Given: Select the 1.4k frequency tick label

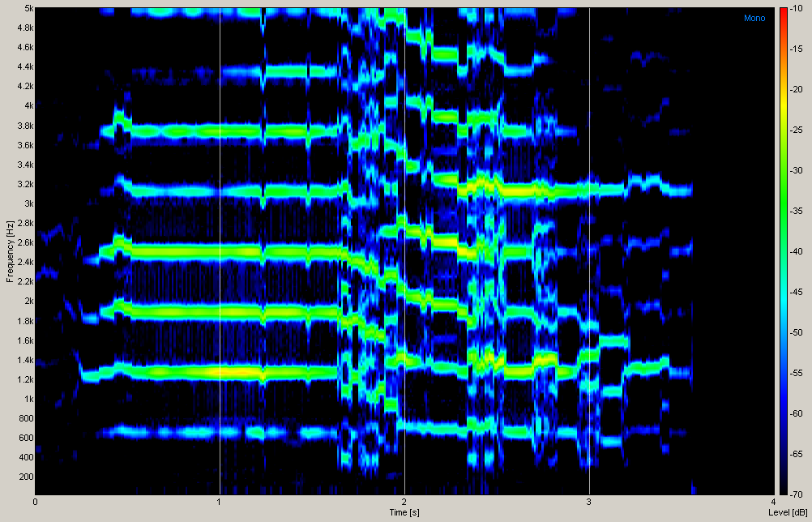Looking at the screenshot, I should pyautogui.click(x=25, y=360).
